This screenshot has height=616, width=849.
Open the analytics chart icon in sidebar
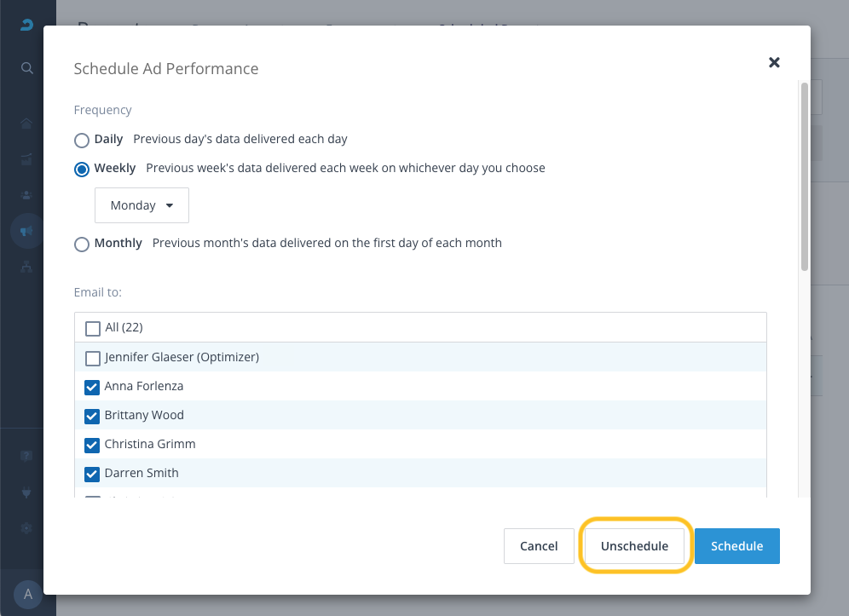pos(26,159)
